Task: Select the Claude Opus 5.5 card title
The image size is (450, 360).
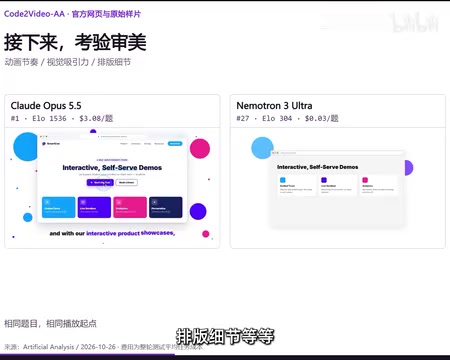Action: (x=46, y=106)
